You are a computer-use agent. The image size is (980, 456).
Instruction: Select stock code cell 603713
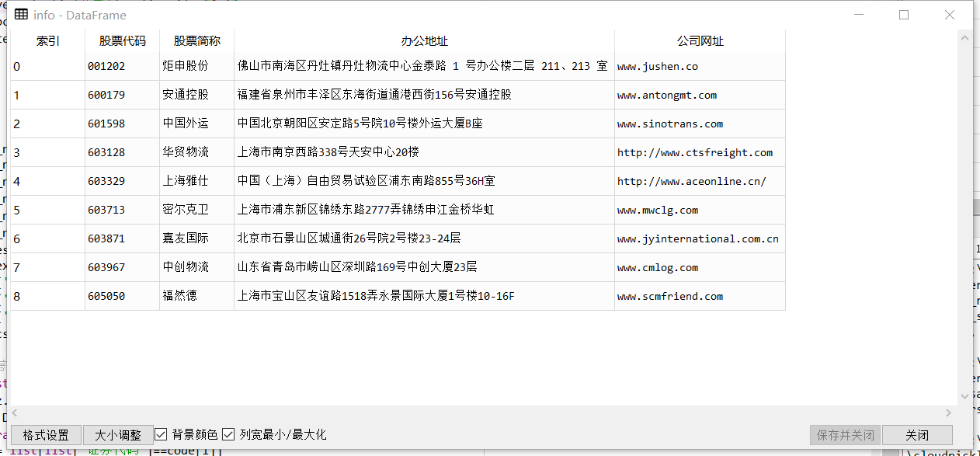click(123, 211)
